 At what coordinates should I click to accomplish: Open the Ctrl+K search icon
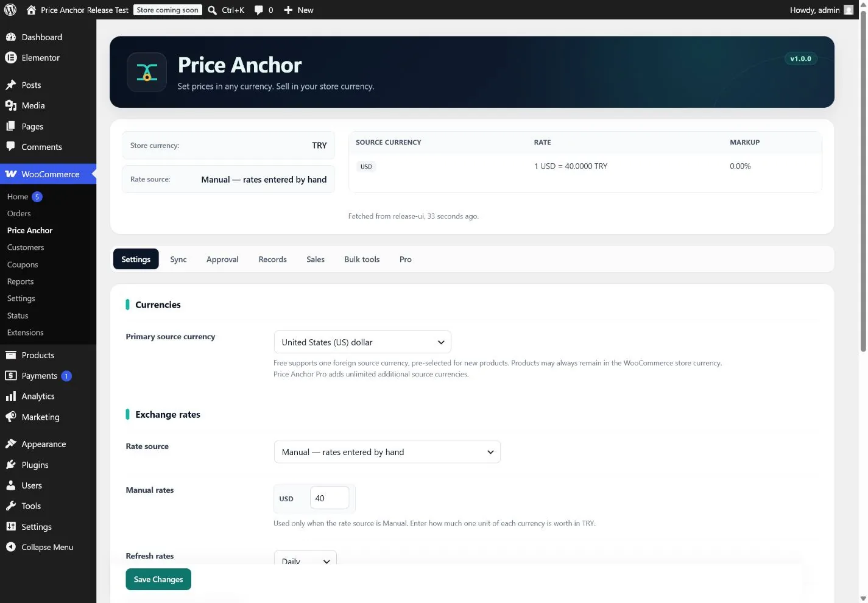point(212,10)
